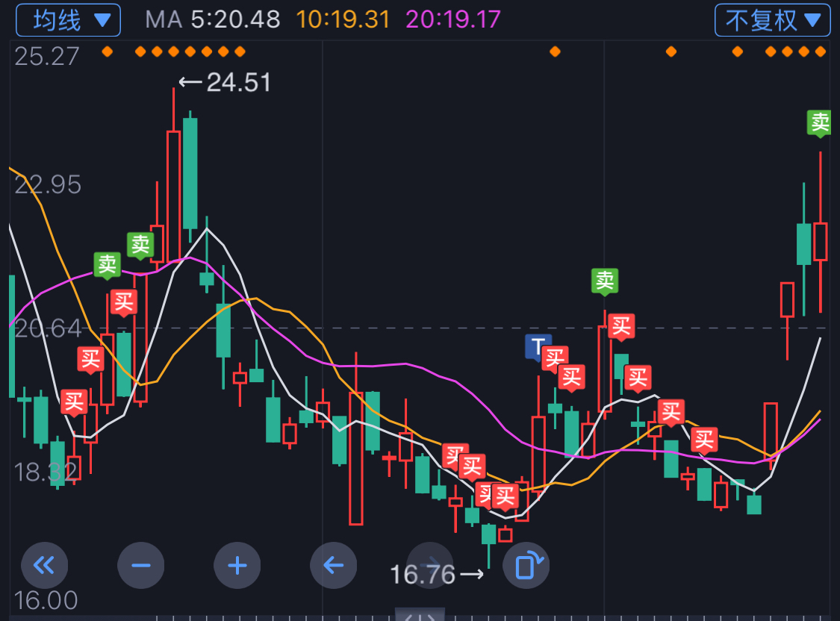
Task: Tap the 16.76 low price label
Action: [423, 575]
